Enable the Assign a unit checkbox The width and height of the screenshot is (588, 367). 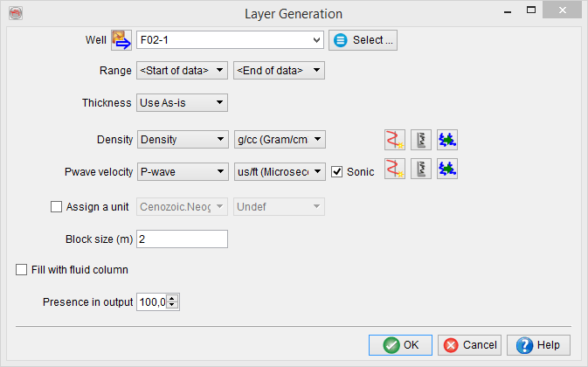pos(58,207)
